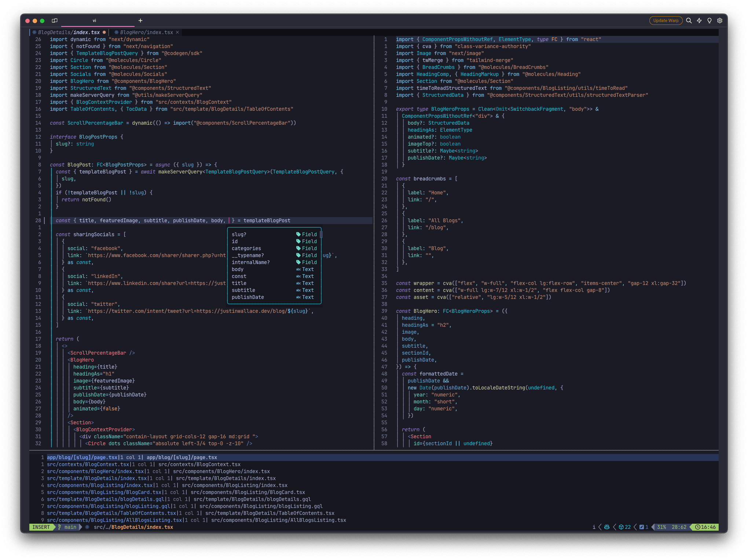748x560 pixels.
Task: Click 'formattedDate' in right pane
Action: click(x=439, y=374)
